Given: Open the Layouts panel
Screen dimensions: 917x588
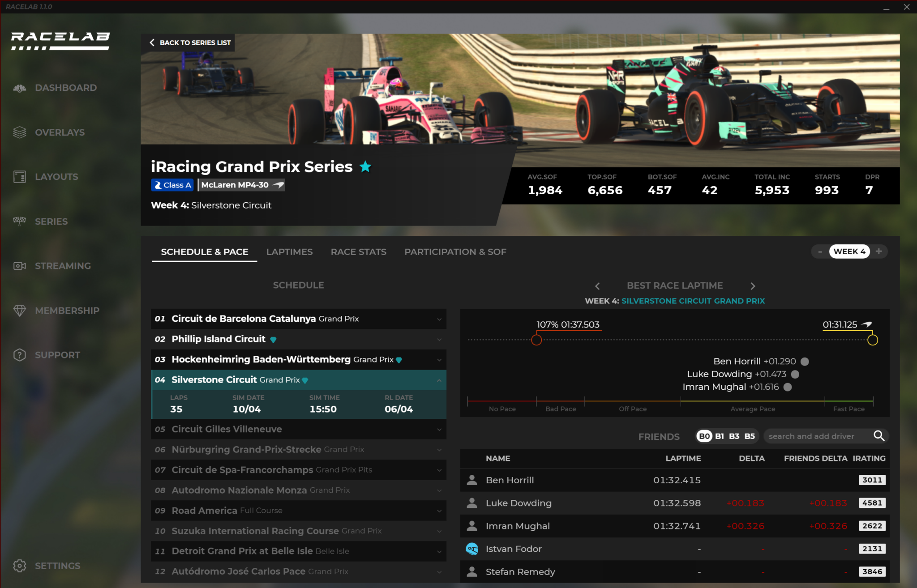Looking at the screenshot, I should tap(19, 177).
